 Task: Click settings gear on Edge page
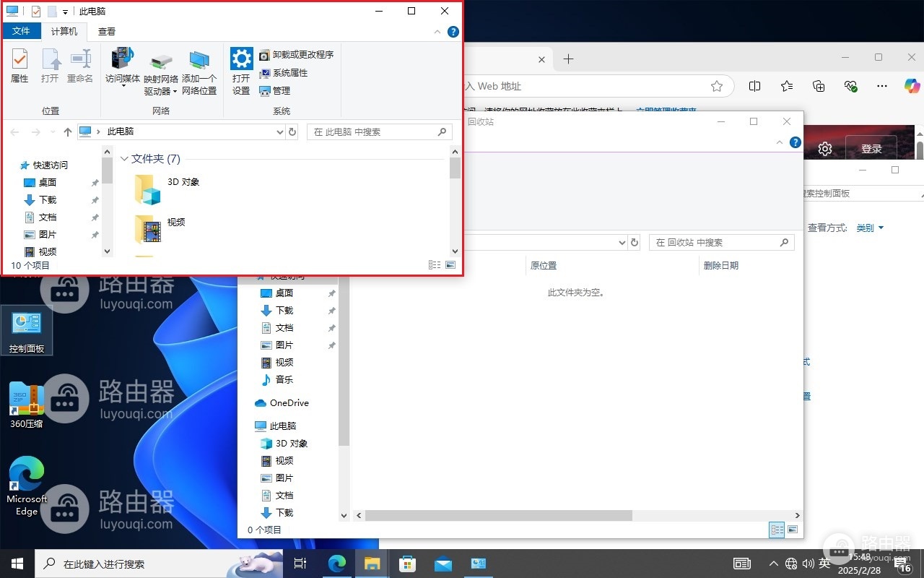click(x=825, y=149)
